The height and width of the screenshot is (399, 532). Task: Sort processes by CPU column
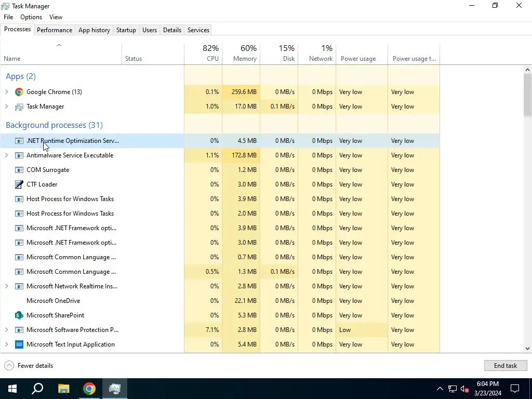[x=203, y=54]
